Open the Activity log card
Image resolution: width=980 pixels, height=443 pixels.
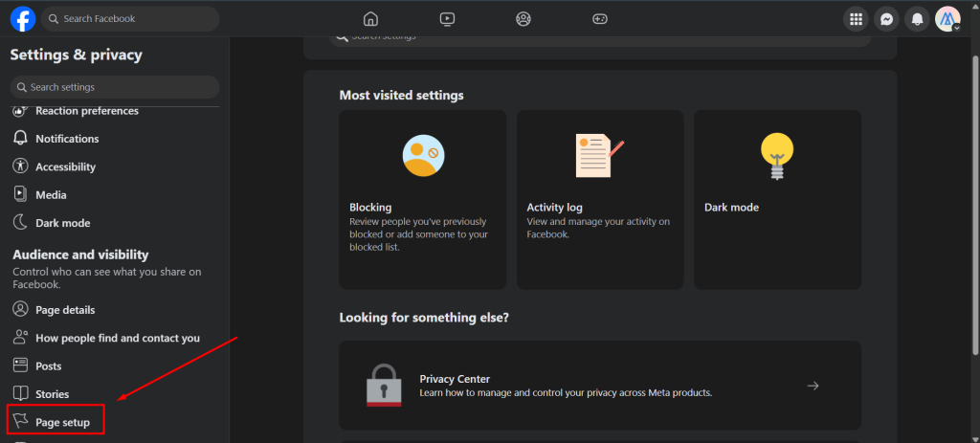[600, 200]
